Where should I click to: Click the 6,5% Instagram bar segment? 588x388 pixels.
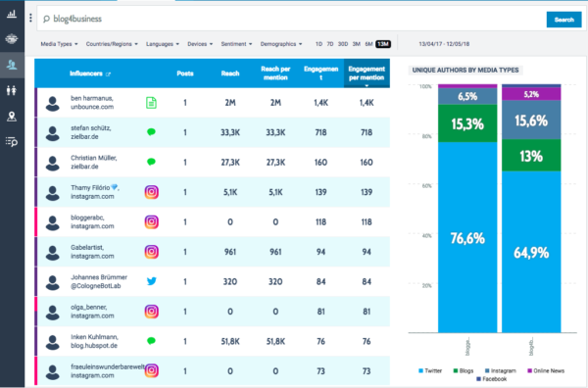(467, 96)
